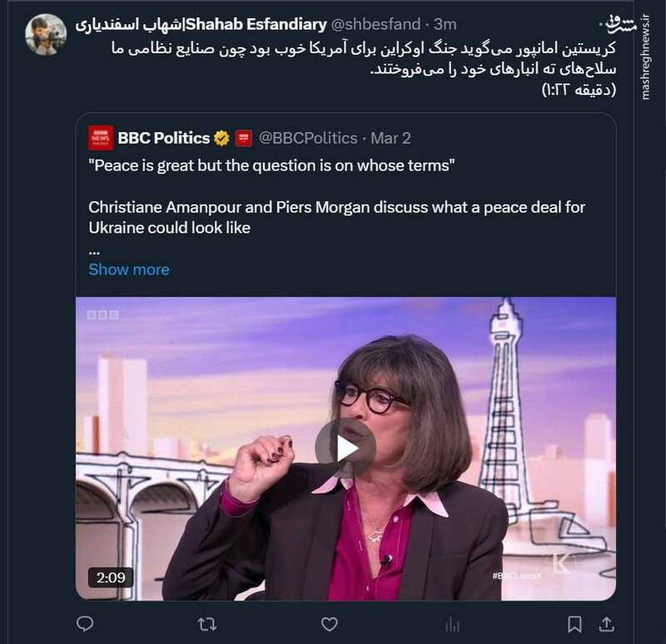Open the quoted tweet's Mar 2 date
The height and width of the screenshot is (644, 666).
click(x=390, y=138)
